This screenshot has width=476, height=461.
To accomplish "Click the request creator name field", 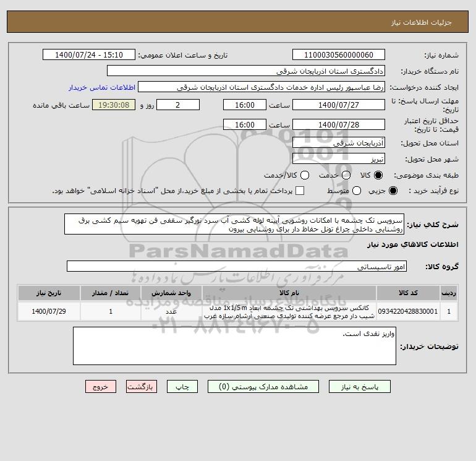I will [x=261, y=87].
